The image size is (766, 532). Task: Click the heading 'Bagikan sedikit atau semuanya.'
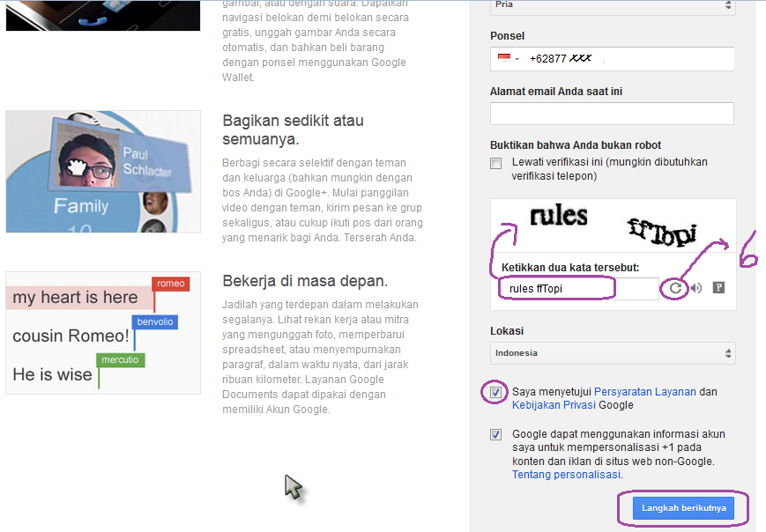click(x=294, y=129)
